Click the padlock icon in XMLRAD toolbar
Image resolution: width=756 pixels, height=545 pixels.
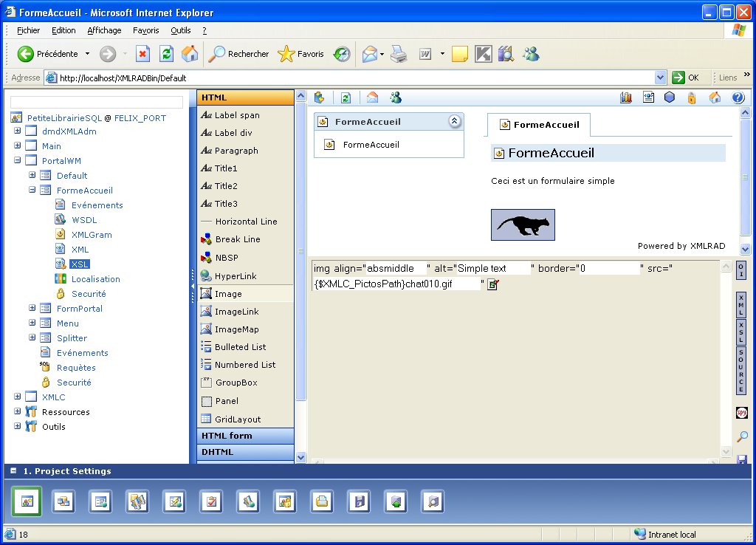(692, 97)
